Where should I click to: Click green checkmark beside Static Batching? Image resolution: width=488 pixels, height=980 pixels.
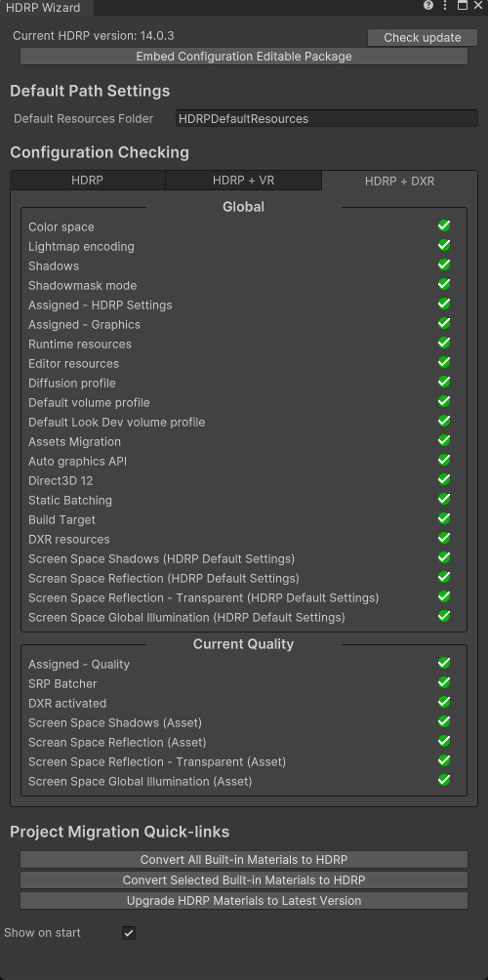444,499
